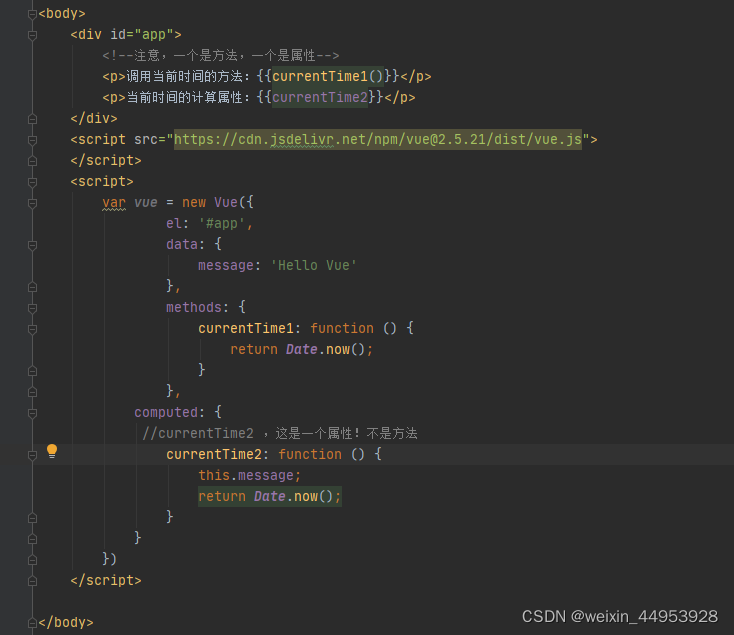Collapse the var vue = new Vue fold marker
This screenshot has width=734, height=635.
pyautogui.click(x=32, y=203)
